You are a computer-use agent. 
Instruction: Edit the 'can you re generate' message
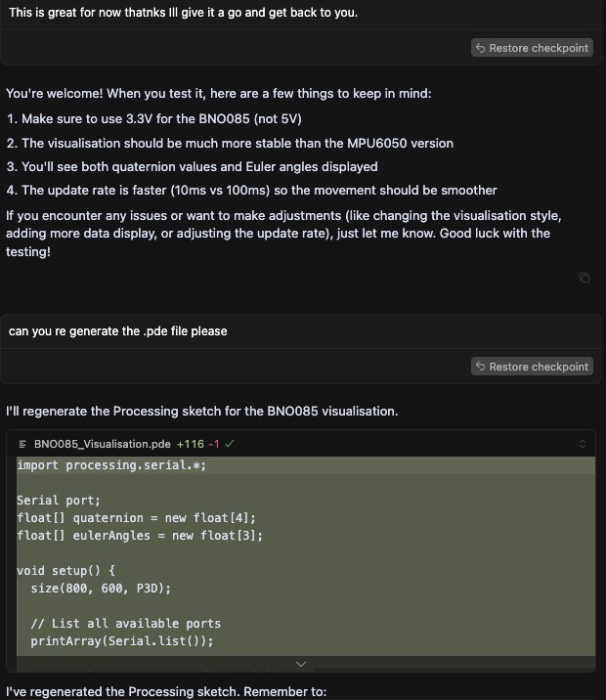pos(118,331)
